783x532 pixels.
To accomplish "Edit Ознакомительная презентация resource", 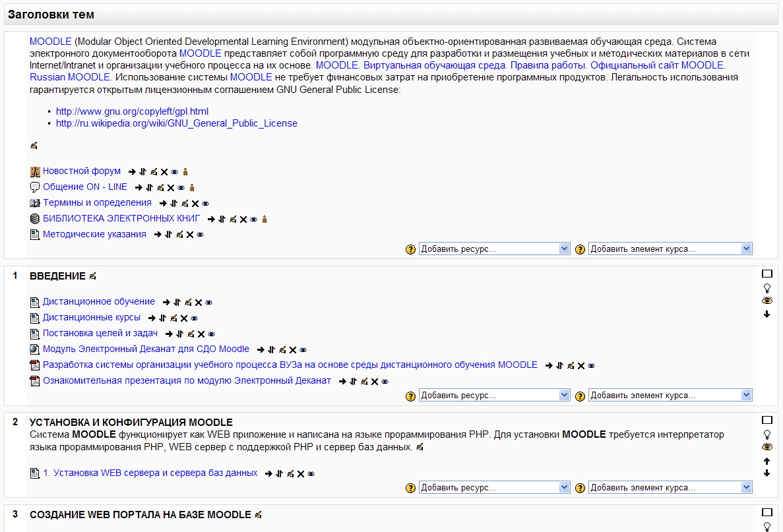I will pyautogui.click(x=364, y=381).
